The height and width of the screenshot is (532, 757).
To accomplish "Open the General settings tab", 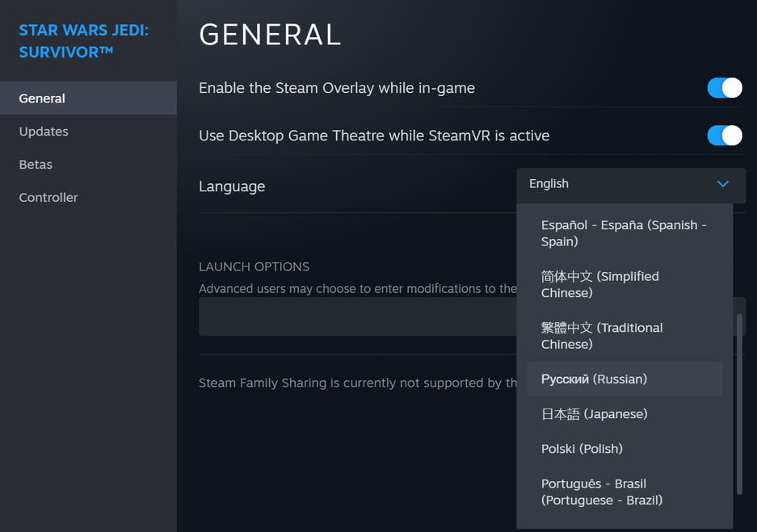I will point(88,98).
